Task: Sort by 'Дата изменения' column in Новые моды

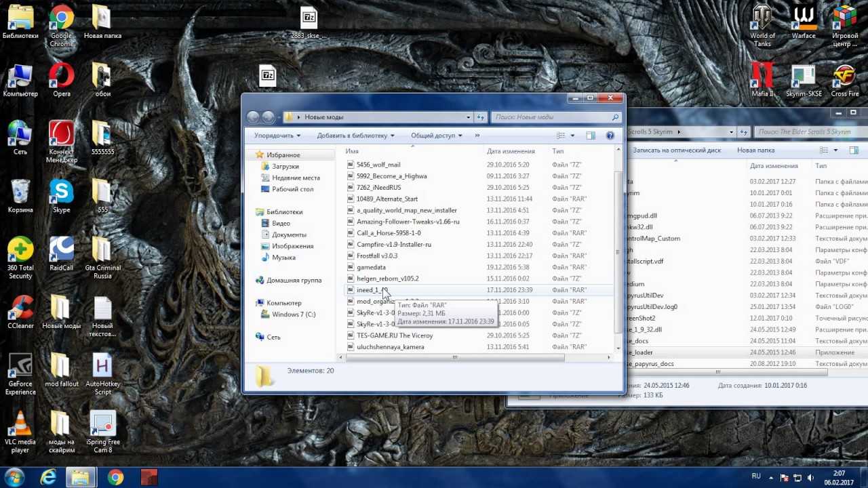Action: pos(516,151)
